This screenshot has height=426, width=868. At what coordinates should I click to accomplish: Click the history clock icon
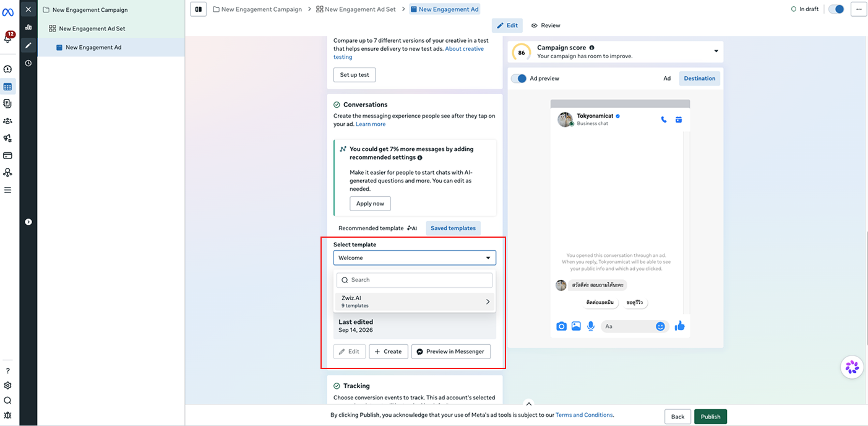click(x=28, y=63)
